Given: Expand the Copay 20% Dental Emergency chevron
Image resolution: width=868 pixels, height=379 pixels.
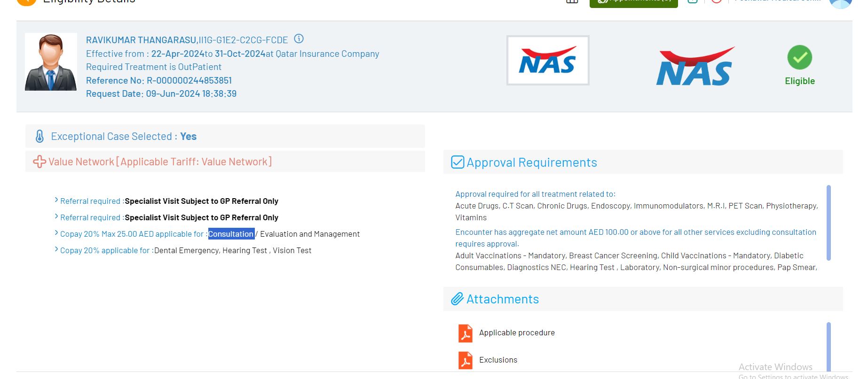Looking at the screenshot, I should [x=56, y=250].
